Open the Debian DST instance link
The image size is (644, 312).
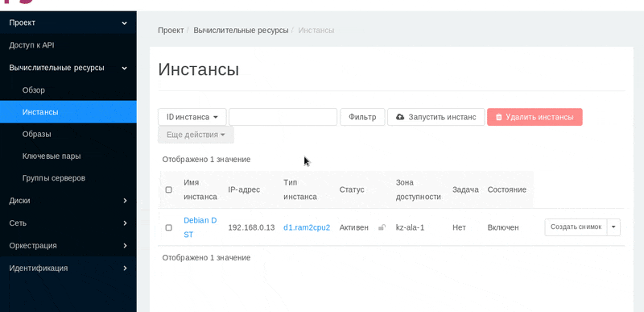[200, 227]
